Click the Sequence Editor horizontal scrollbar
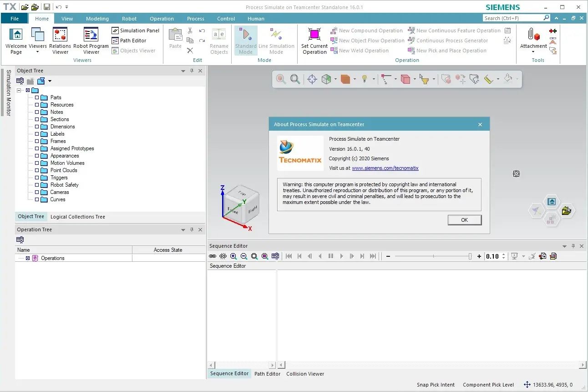Image resolution: width=588 pixels, height=392 pixels. click(x=432, y=365)
